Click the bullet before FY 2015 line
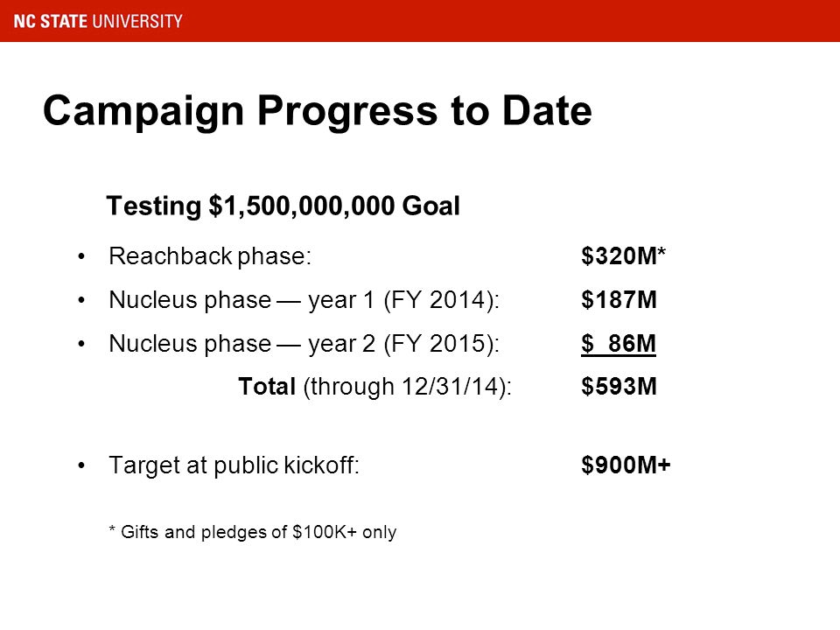 tap(80, 344)
